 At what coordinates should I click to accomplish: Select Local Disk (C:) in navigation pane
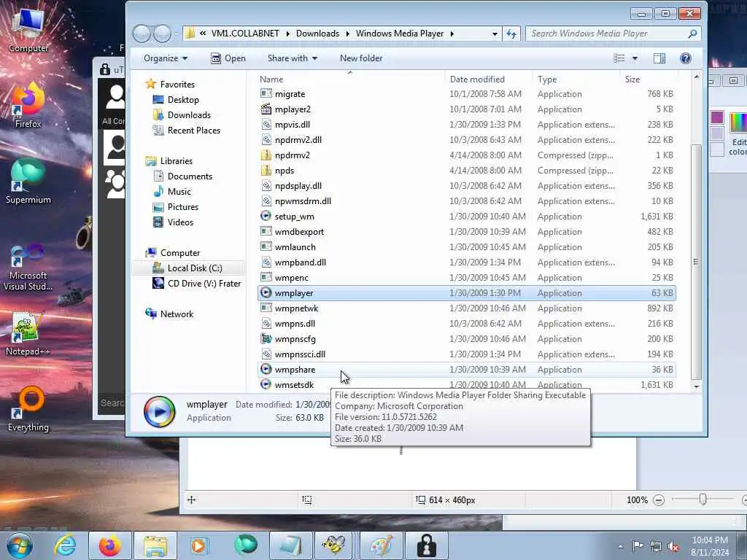tap(189, 268)
